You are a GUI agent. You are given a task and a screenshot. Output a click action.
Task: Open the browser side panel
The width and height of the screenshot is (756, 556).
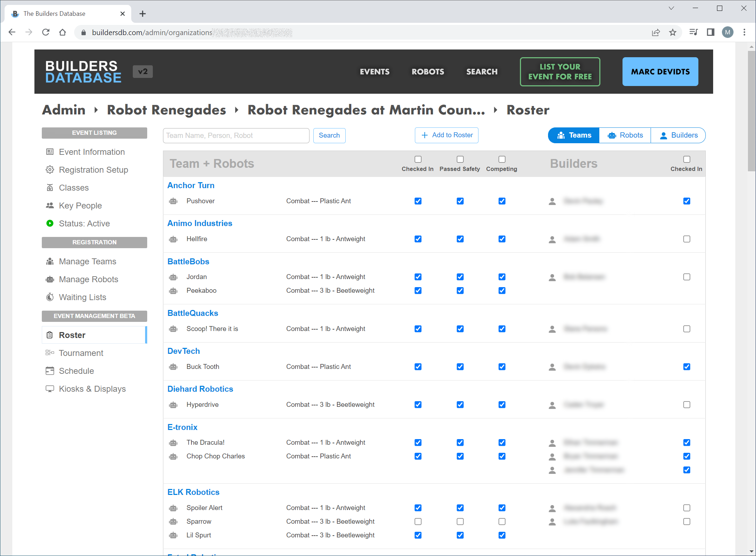coord(711,32)
